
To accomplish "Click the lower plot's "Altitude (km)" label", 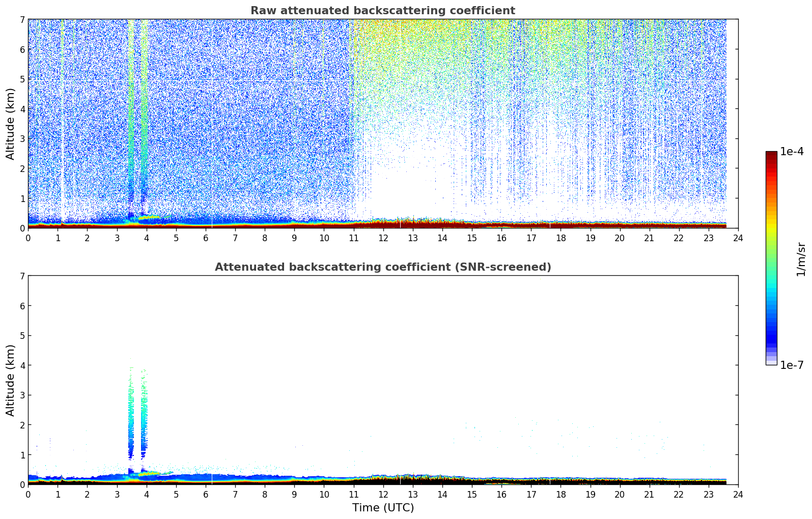I will 11,380.
